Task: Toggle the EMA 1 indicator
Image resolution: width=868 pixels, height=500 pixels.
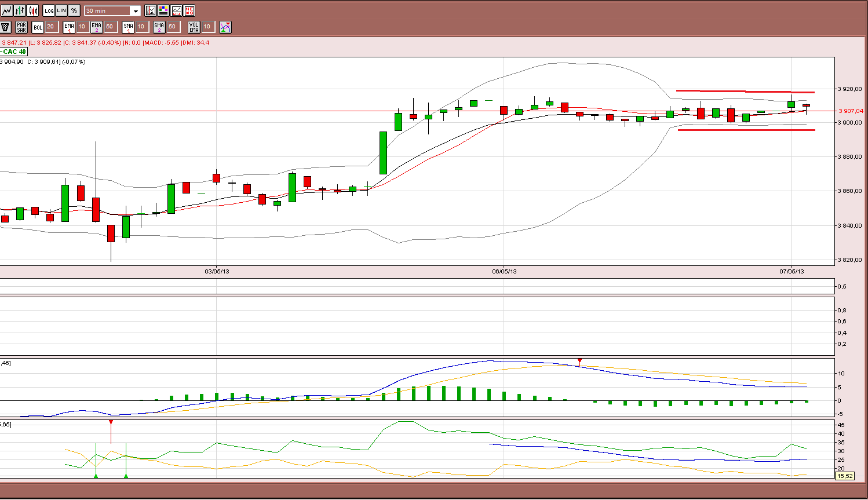Action: (x=69, y=27)
